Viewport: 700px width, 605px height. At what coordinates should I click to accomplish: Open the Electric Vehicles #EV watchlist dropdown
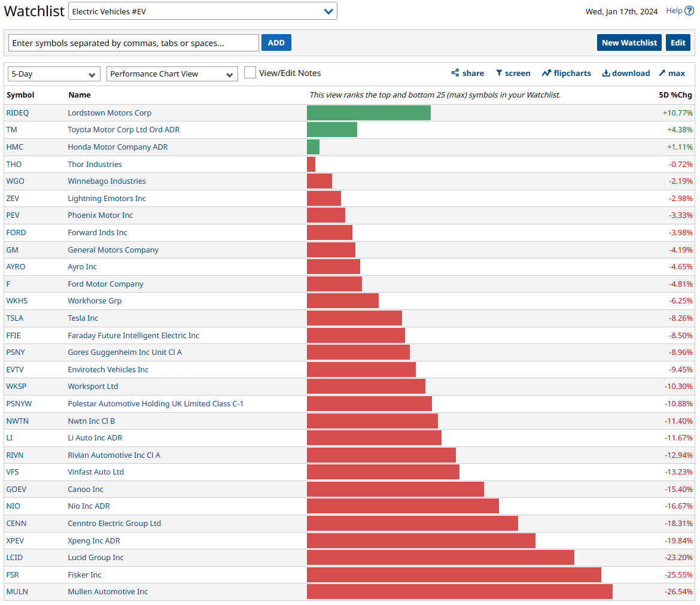click(x=202, y=11)
